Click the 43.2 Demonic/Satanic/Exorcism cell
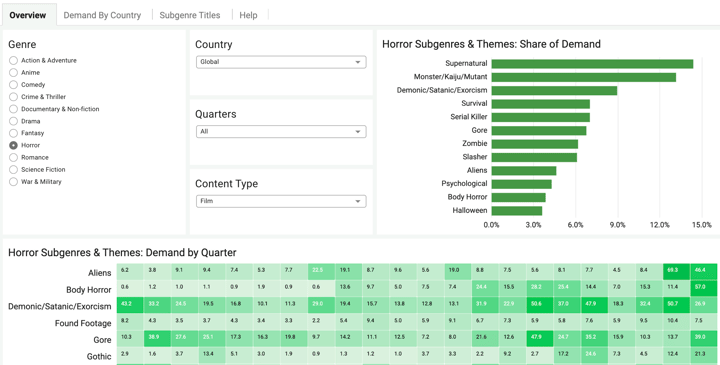 click(130, 305)
